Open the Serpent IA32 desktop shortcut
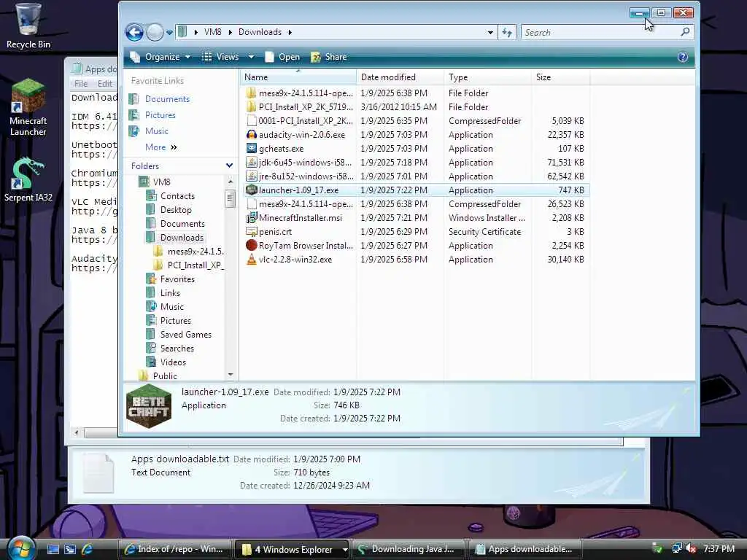The height and width of the screenshot is (560, 747). click(x=28, y=180)
